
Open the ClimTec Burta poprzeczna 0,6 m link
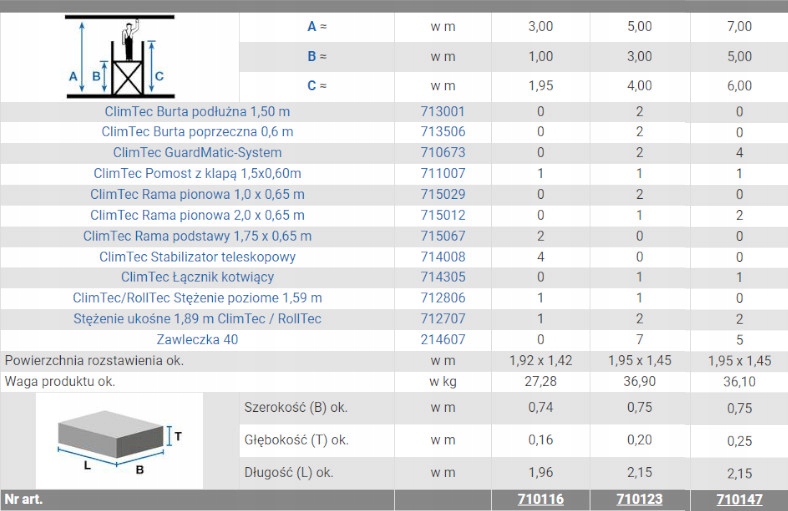click(197, 132)
